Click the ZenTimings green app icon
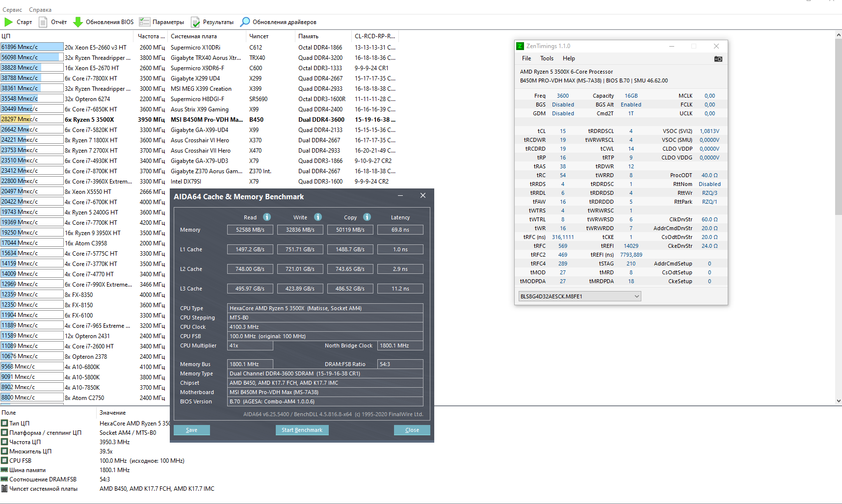The height and width of the screenshot is (504, 842). point(520,46)
